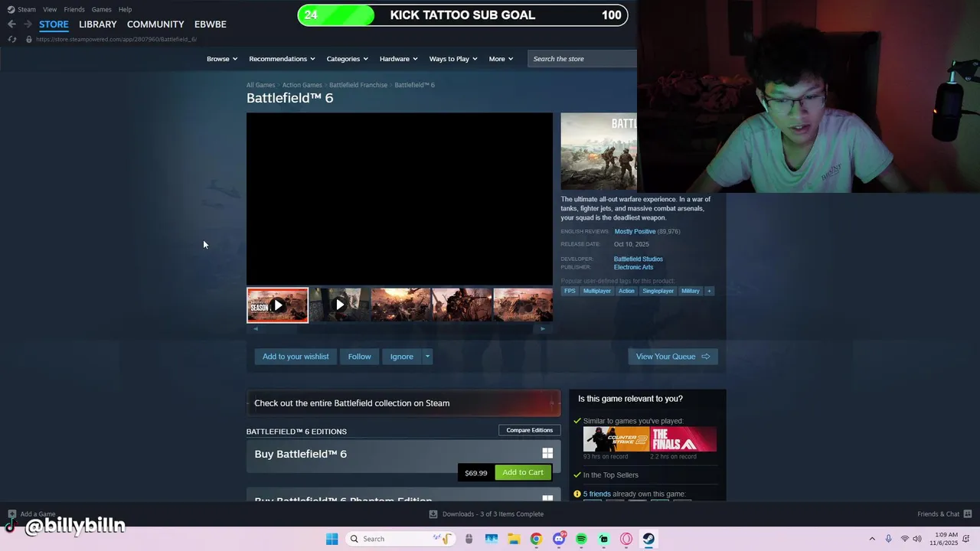Open the View menu

(x=50, y=9)
